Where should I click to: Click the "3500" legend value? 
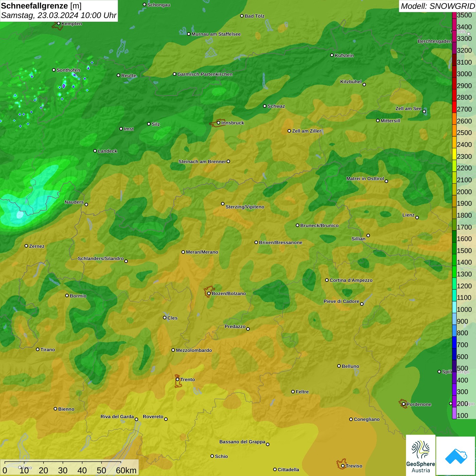[464, 15]
